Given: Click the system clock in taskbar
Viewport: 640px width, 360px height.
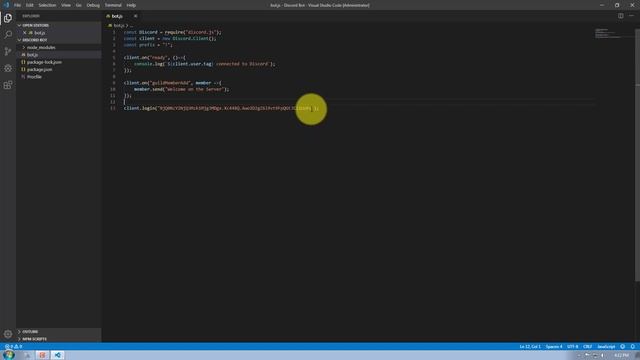Looking at the screenshot, I should point(622,356).
